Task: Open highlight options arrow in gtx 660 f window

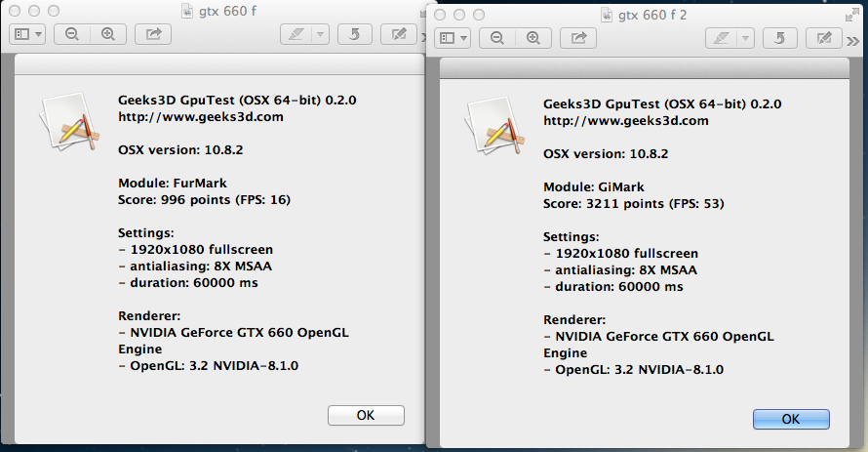Action: (x=320, y=34)
